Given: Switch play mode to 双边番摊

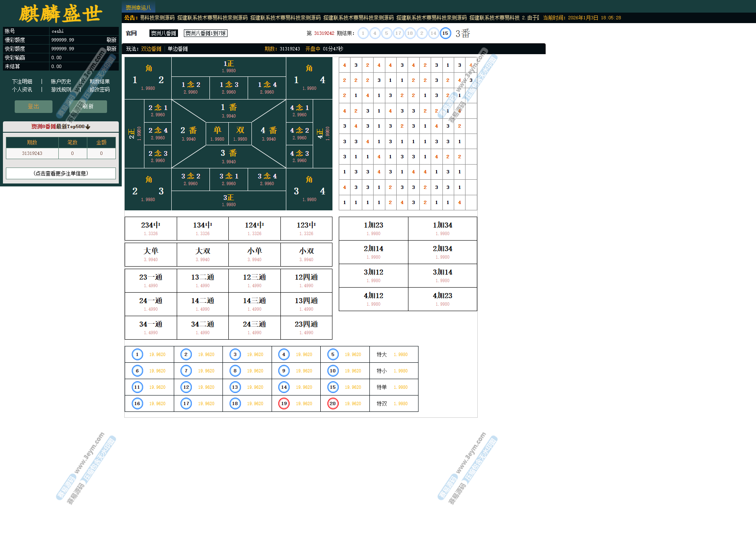Looking at the screenshot, I should [x=151, y=49].
